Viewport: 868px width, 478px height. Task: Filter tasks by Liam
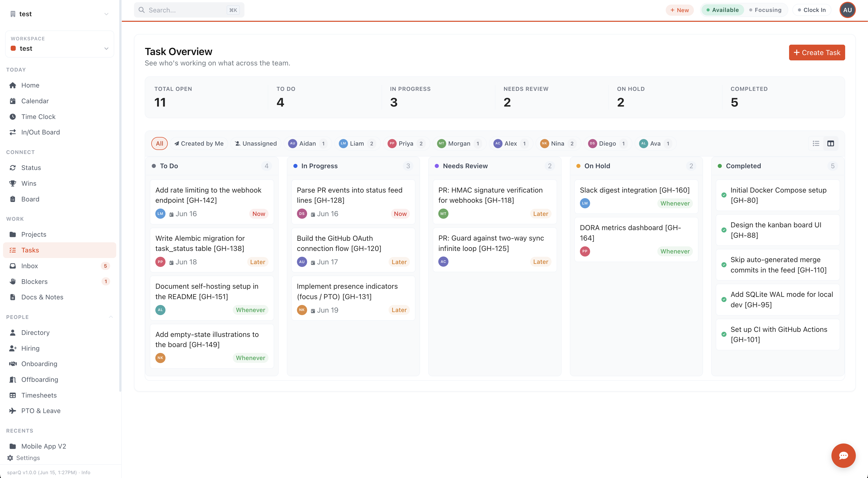357,144
